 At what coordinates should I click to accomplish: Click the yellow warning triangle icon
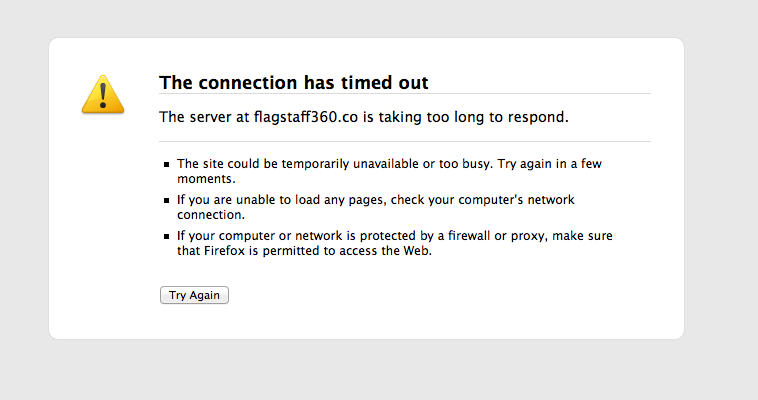[103, 94]
